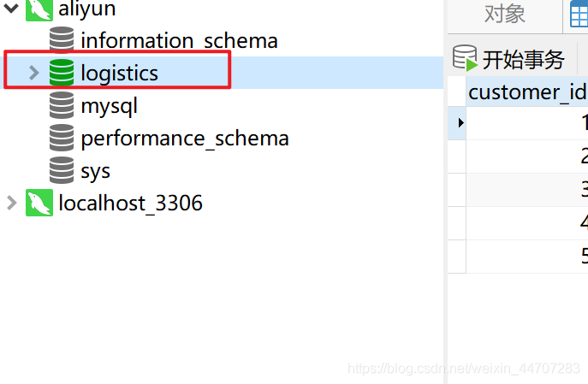Select the third row's customer_id cell
588x384 pixels.
pyautogui.click(x=527, y=189)
